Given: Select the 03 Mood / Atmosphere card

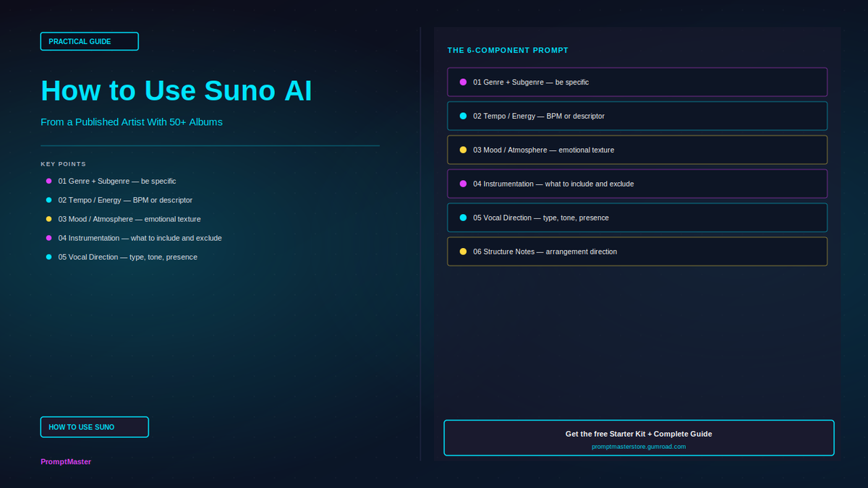Looking at the screenshot, I should [x=637, y=150].
